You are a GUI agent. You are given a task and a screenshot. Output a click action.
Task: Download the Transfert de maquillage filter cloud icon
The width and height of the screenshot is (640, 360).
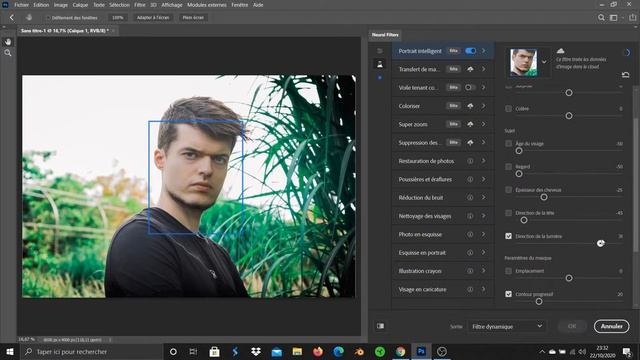(470, 69)
